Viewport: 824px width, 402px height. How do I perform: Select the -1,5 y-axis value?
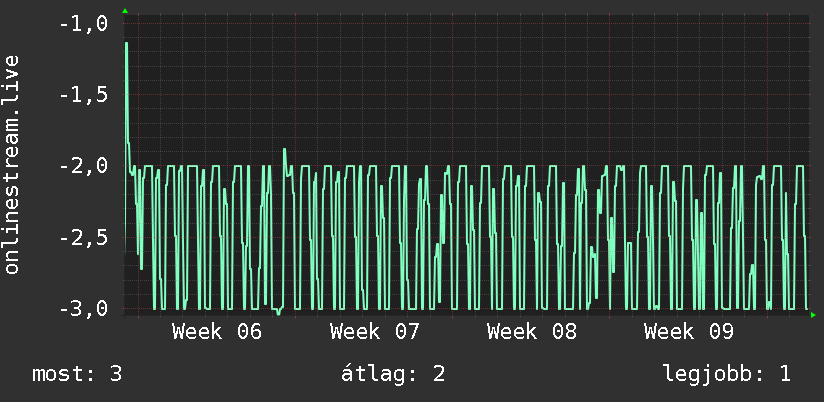[x=84, y=95]
